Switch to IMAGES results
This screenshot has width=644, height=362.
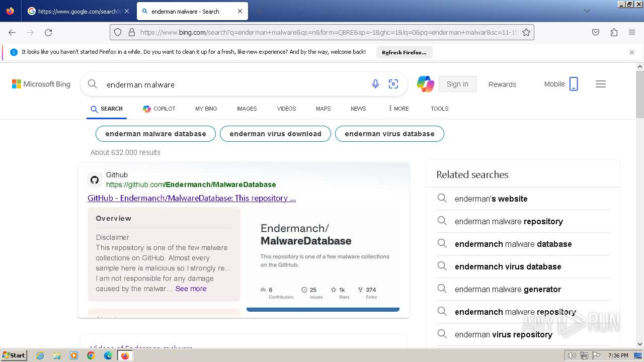(247, 109)
